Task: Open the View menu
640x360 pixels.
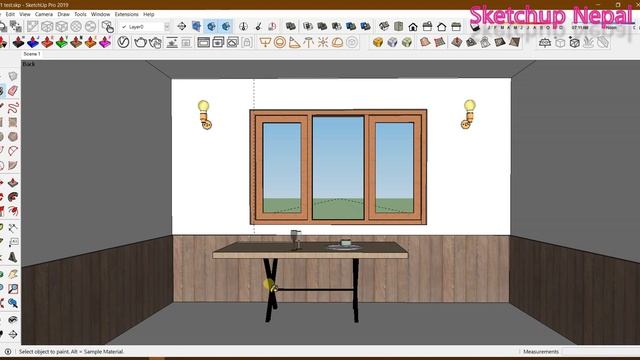Action: (x=25, y=14)
